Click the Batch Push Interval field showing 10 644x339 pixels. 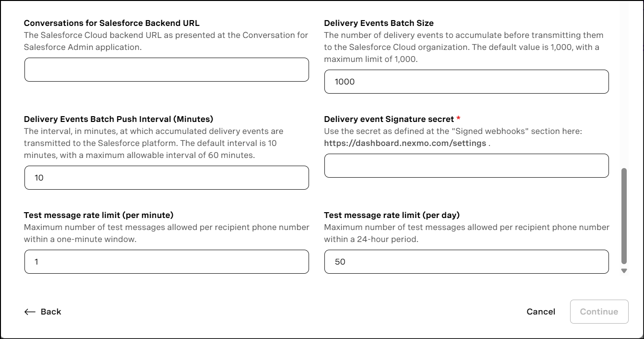pyautogui.click(x=167, y=178)
